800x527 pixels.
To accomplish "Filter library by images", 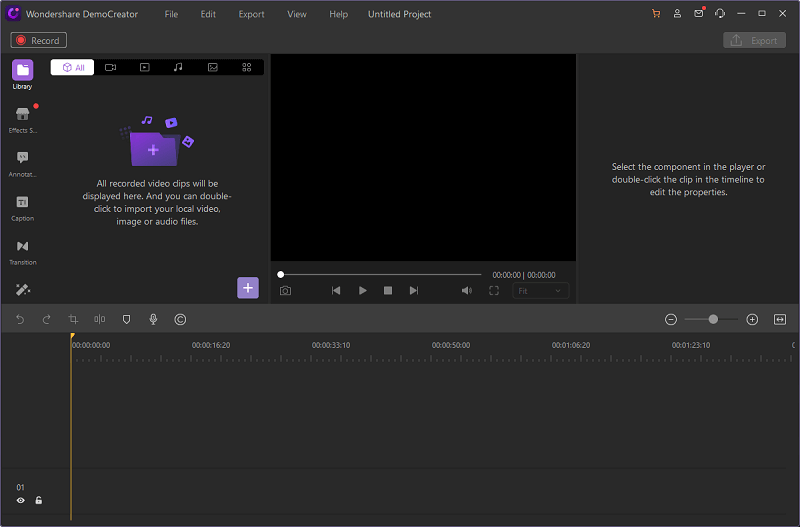I will click(213, 67).
